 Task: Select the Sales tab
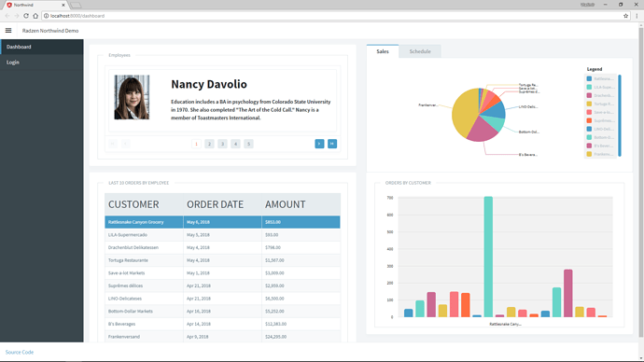[x=383, y=51]
